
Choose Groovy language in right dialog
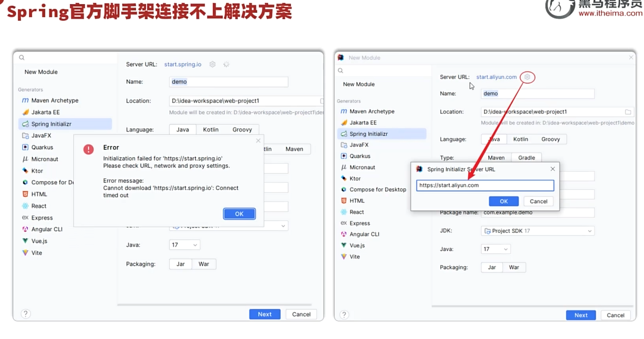point(551,139)
